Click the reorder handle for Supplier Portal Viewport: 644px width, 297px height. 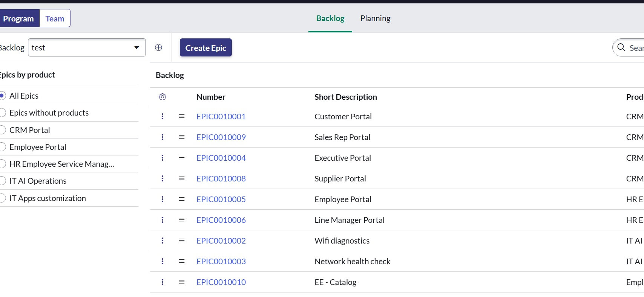tap(182, 178)
